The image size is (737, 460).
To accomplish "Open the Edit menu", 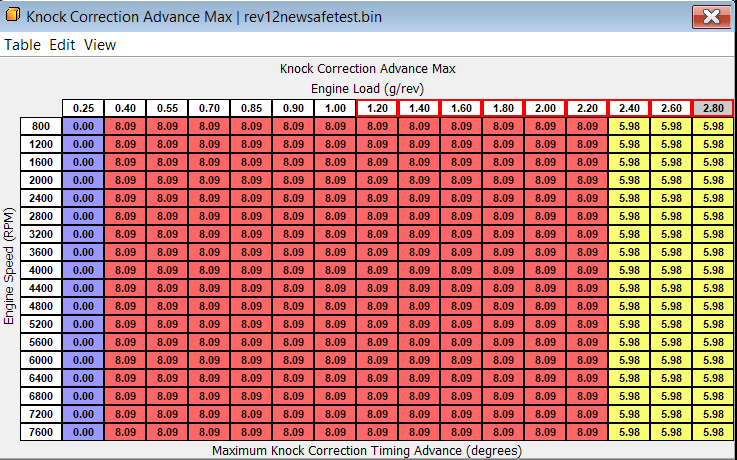I will pyautogui.click(x=62, y=45).
